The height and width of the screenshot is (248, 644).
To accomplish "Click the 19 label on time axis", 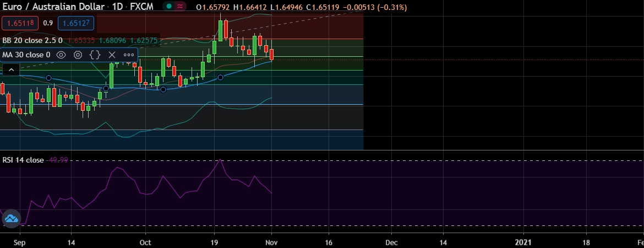I will point(214,242).
